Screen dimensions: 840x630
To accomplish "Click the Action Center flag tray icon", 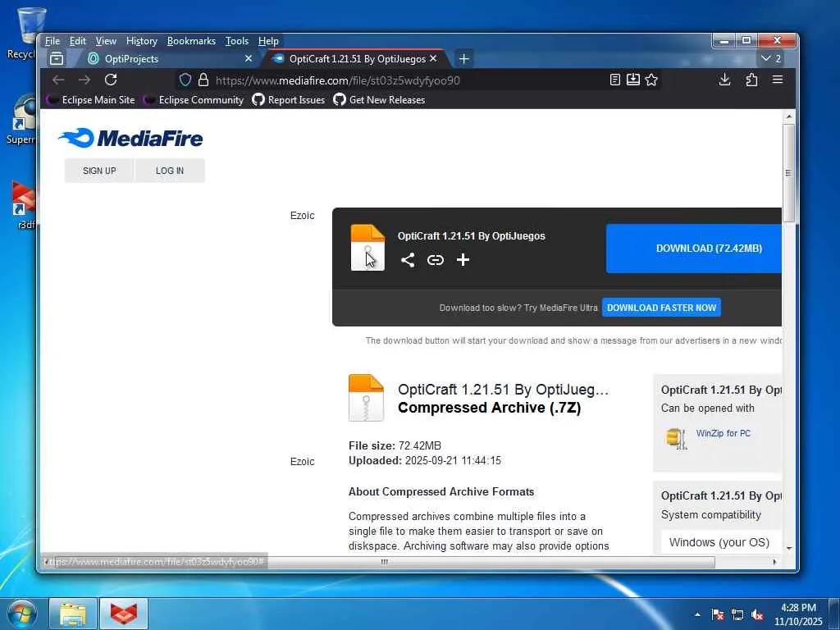I will (x=718, y=614).
